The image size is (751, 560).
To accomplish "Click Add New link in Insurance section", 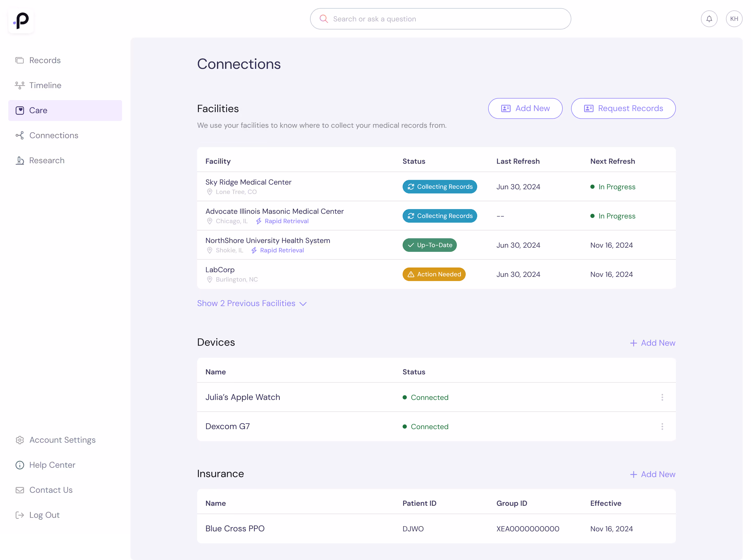I will coord(652,474).
